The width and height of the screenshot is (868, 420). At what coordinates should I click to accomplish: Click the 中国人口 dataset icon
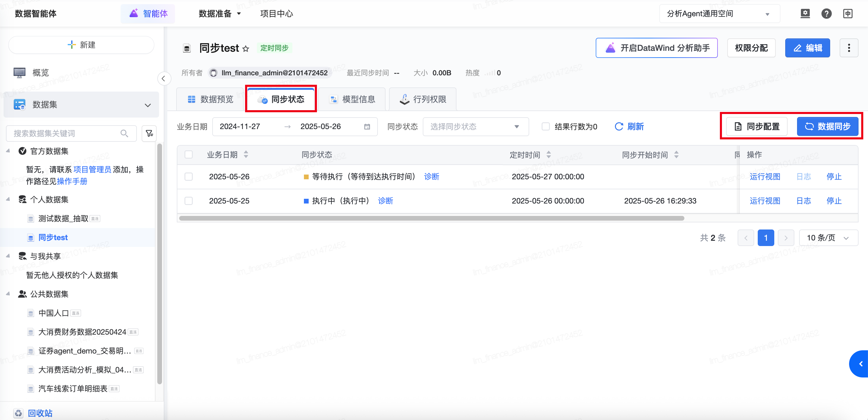pyautogui.click(x=31, y=313)
